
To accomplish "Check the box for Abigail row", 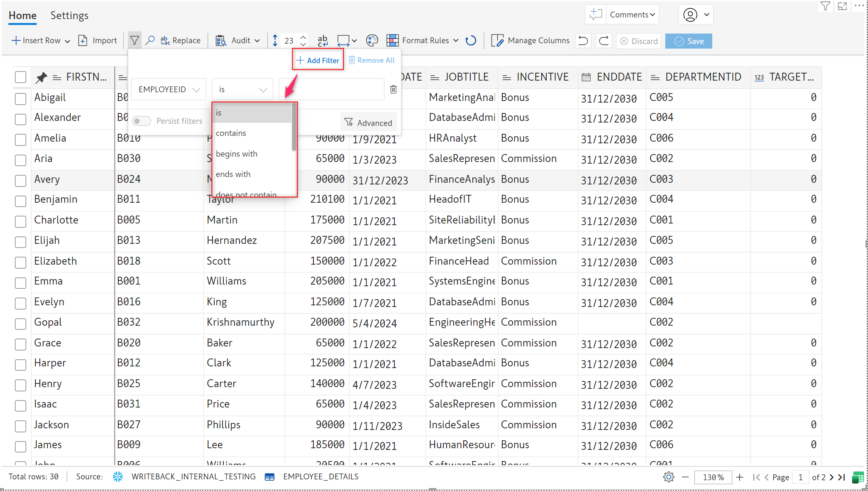I will [20, 98].
